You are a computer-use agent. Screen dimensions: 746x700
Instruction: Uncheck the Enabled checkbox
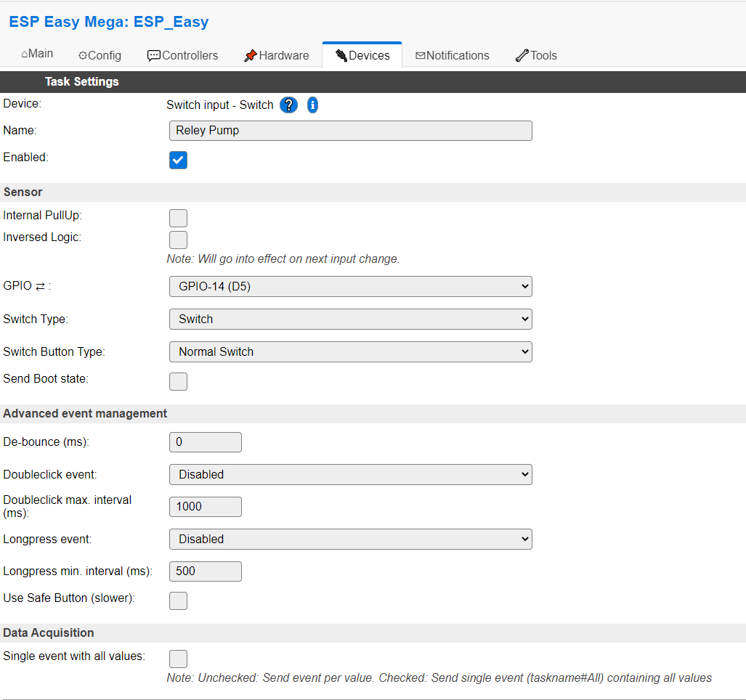tap(179, 160)
